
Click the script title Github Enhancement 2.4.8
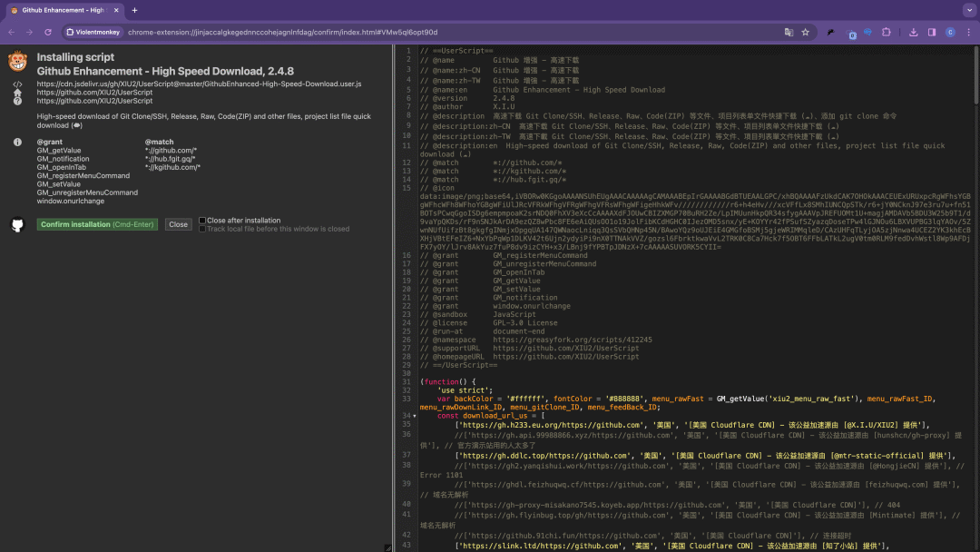tap(165, 71)
